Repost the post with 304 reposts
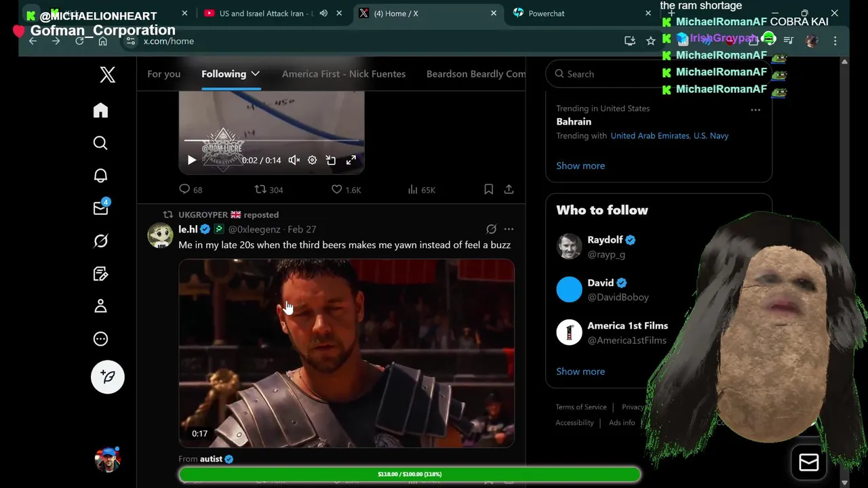This screenshot has width=868, height=488. pos(269,190)
